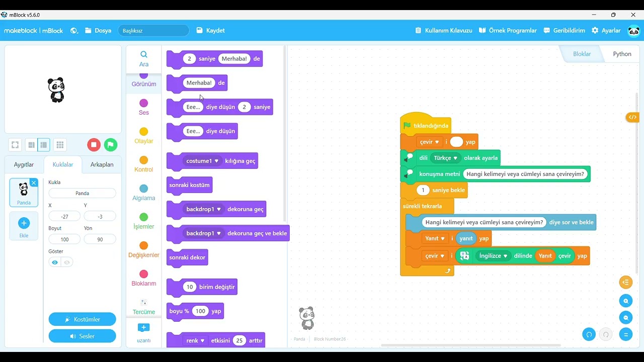Switch to small stage layout
This screenshot has width=644, height=362.
pos(31,145)
